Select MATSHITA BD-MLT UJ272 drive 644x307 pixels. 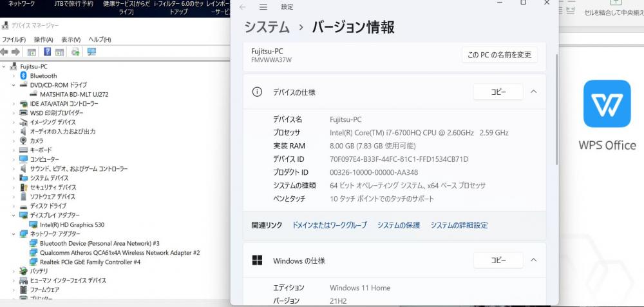click(74, 94)
